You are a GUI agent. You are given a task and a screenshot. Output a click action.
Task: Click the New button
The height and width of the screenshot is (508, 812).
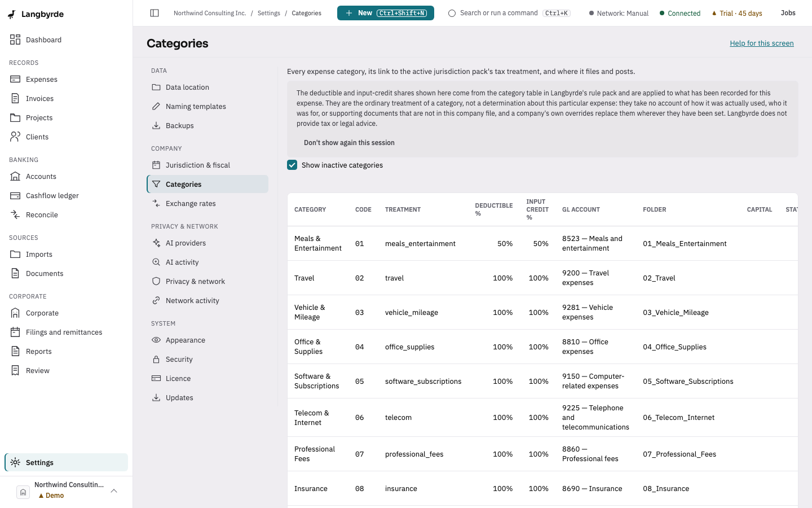coord(386,13)
